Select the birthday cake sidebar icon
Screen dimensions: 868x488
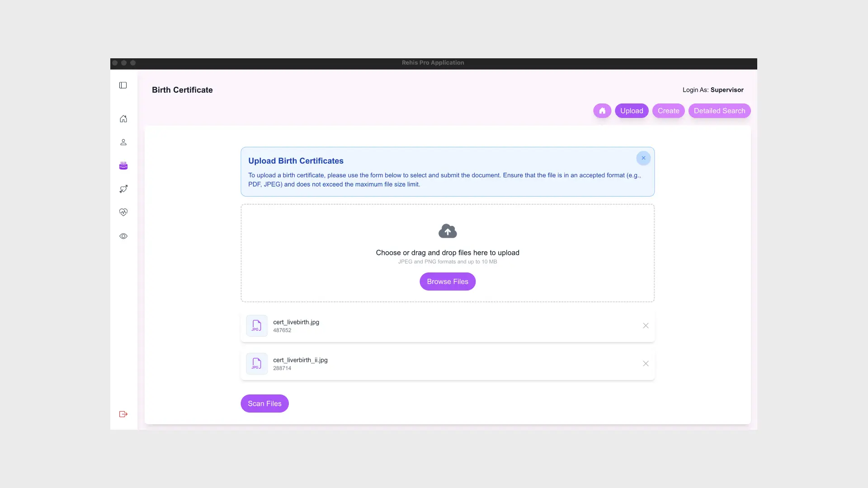[x=123, y=166]
